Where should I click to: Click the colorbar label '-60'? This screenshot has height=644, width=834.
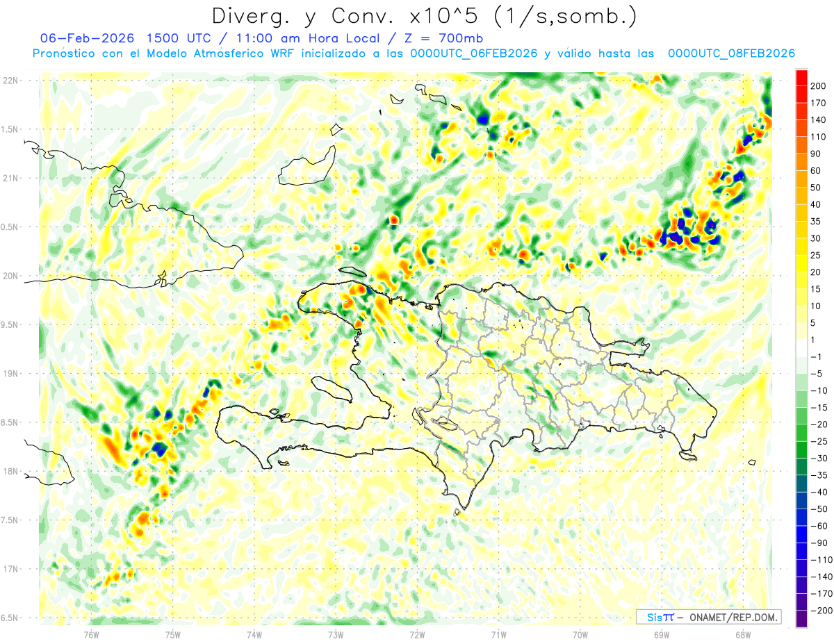819,526
